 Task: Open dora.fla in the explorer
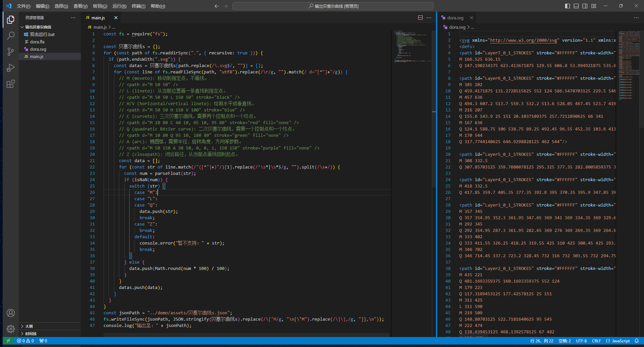37,42
